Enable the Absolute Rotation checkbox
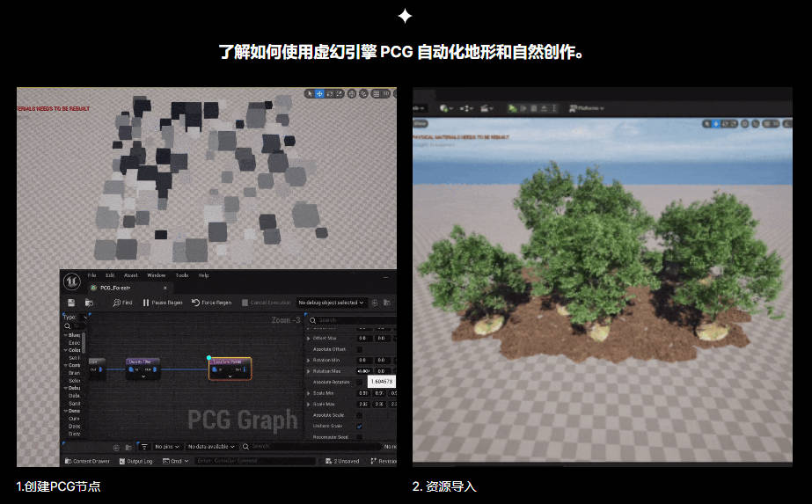 click(x=360, y=383)
